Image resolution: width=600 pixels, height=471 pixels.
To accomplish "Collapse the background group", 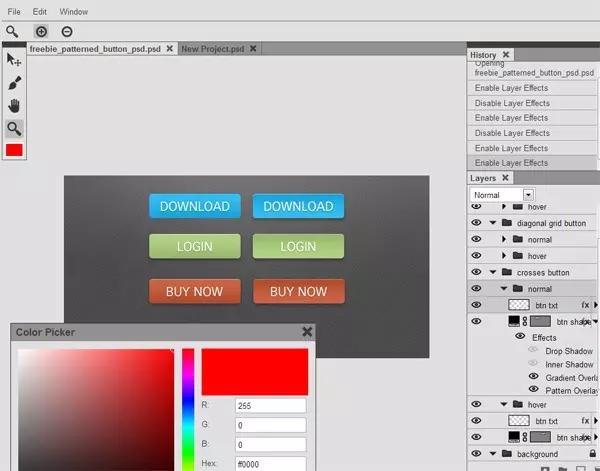I will [x=493, y=454].
